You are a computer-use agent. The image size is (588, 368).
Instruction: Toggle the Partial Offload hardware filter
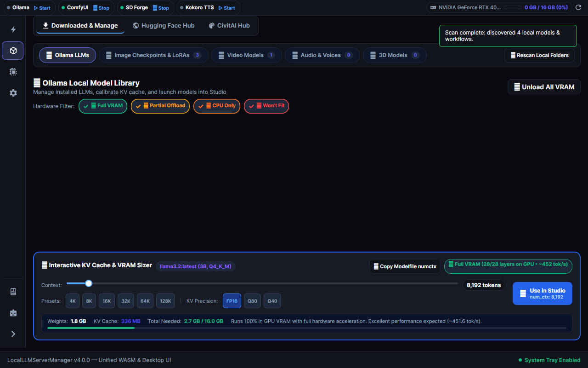point(160,106)
